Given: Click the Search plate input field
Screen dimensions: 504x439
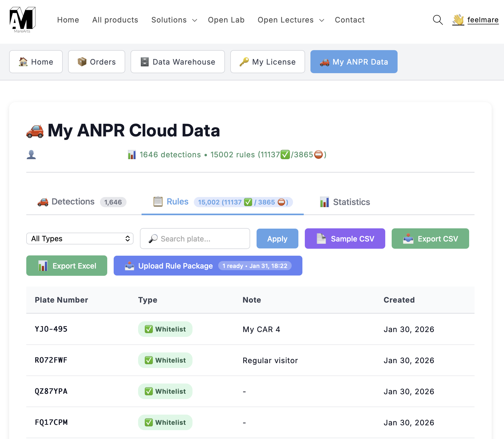Looking at the screenshot, I should 195,239.
